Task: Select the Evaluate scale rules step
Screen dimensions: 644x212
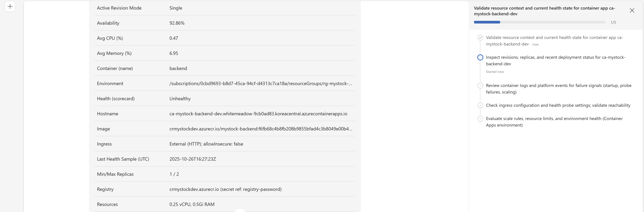Action: [554, 122]
